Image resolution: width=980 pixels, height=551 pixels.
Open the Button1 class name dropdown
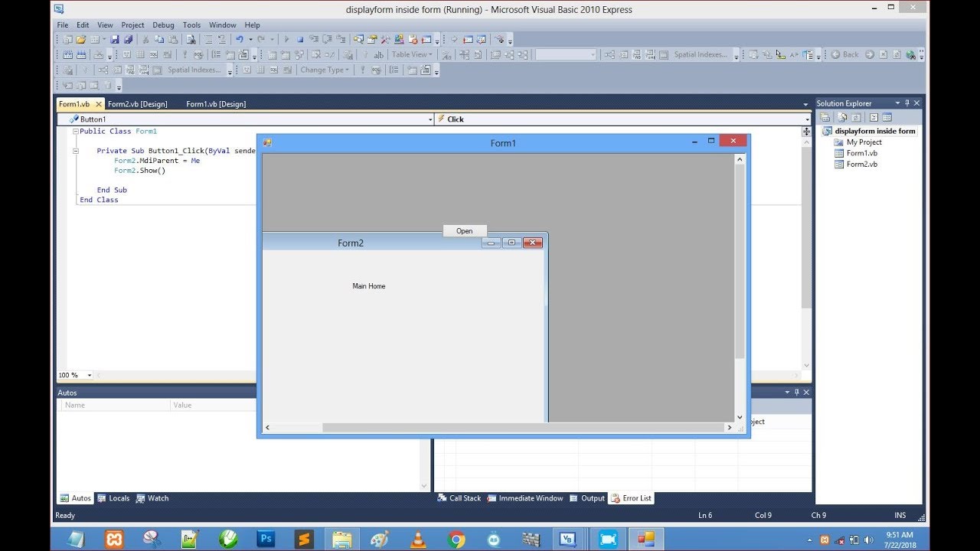click(430, 119)
